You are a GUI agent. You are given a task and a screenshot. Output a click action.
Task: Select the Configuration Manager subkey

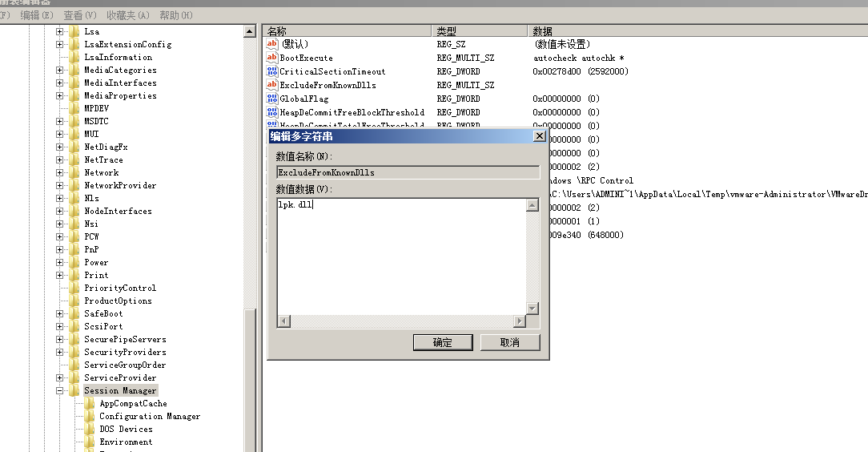(x=150, y=416)
